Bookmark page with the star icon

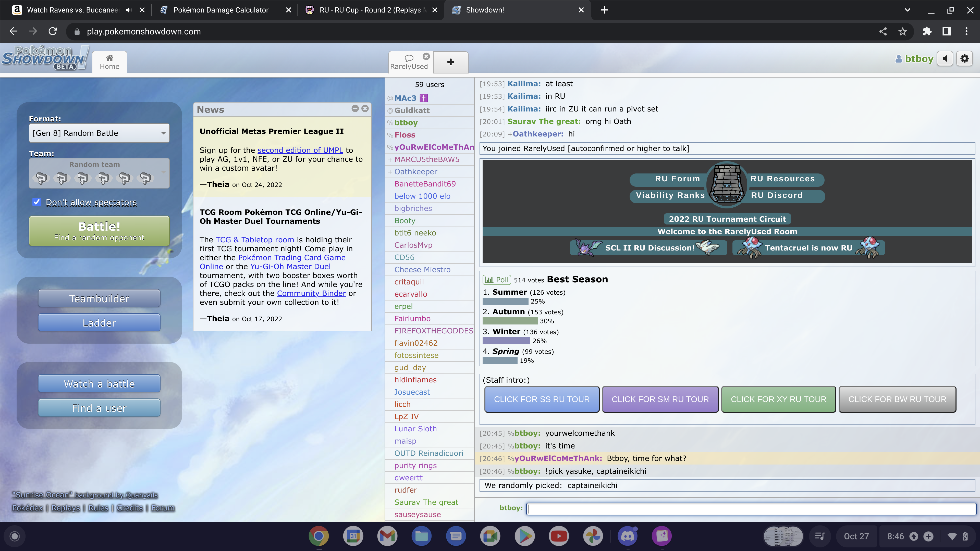[903, 32]
